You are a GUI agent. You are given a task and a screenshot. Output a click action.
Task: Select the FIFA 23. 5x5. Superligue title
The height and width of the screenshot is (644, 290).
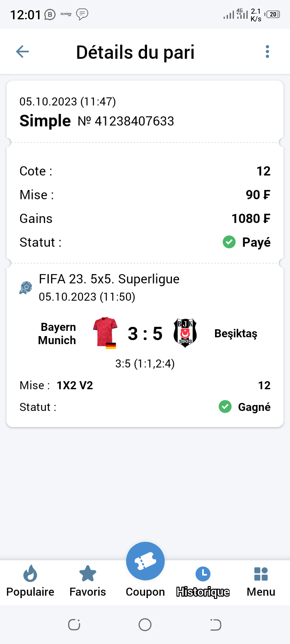point(109,279)
